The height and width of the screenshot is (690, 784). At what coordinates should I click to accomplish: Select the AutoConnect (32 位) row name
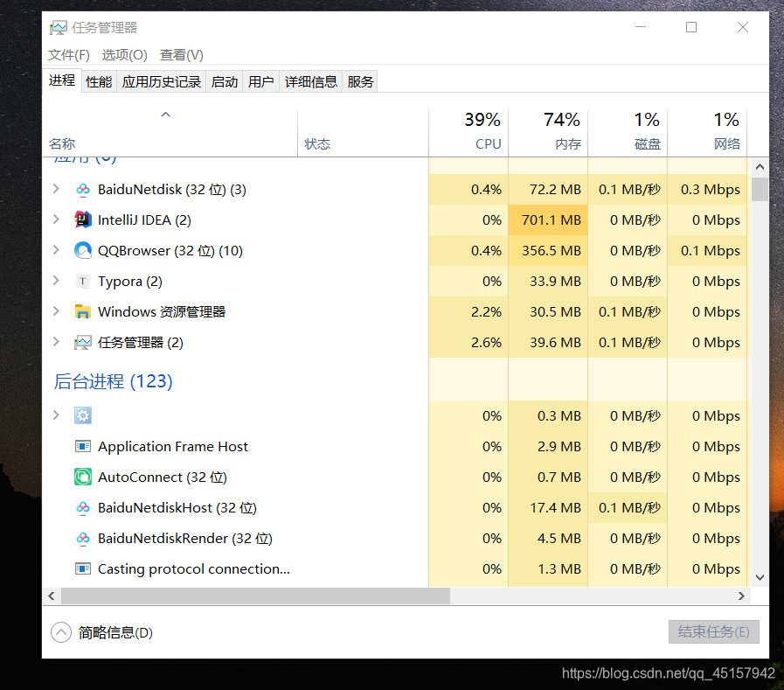(x=163, y=477)
